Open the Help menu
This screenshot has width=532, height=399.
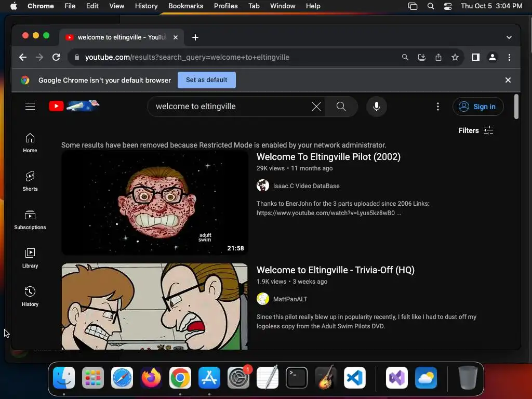point(313,6)
